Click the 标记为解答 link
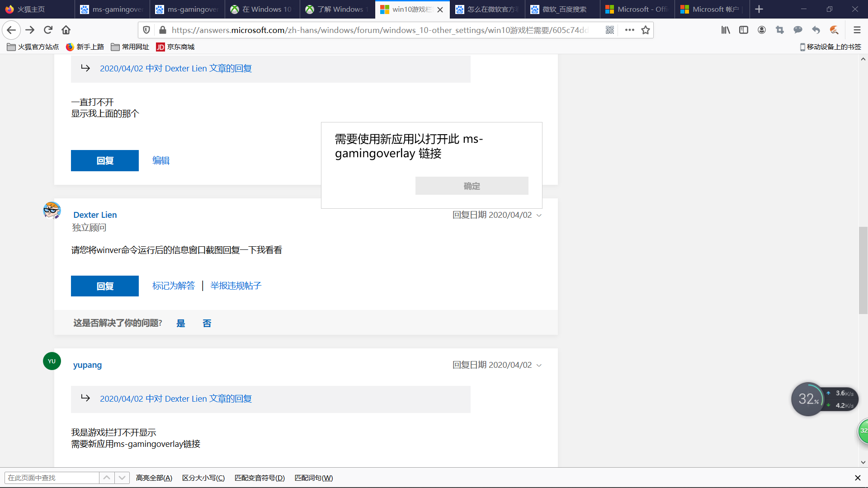This screenshot has height=488, width=868. coord(174,286)
